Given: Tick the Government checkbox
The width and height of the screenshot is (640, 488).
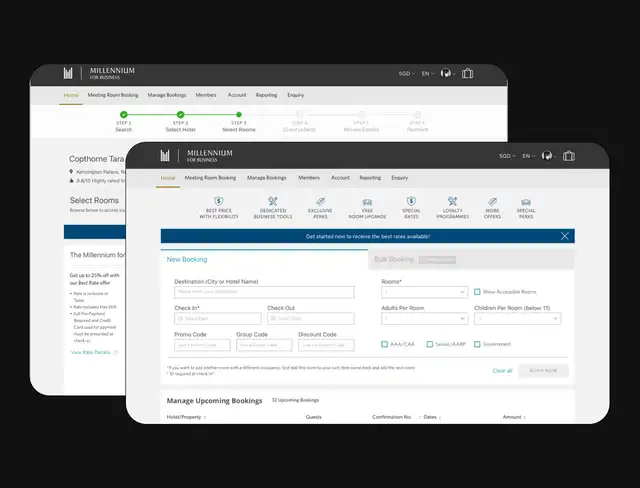Looking at the screenshot, I should click(477, 344).
